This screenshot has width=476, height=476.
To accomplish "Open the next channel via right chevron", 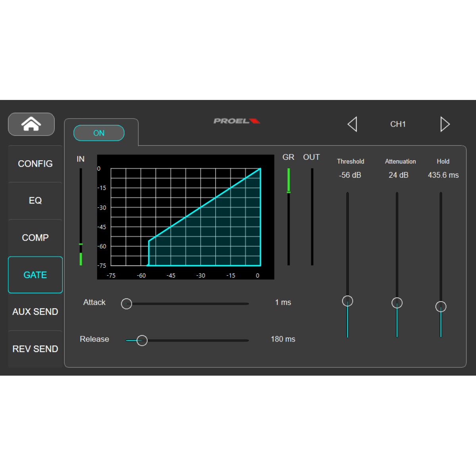I will pyautogui.click(x=445, y=124).
